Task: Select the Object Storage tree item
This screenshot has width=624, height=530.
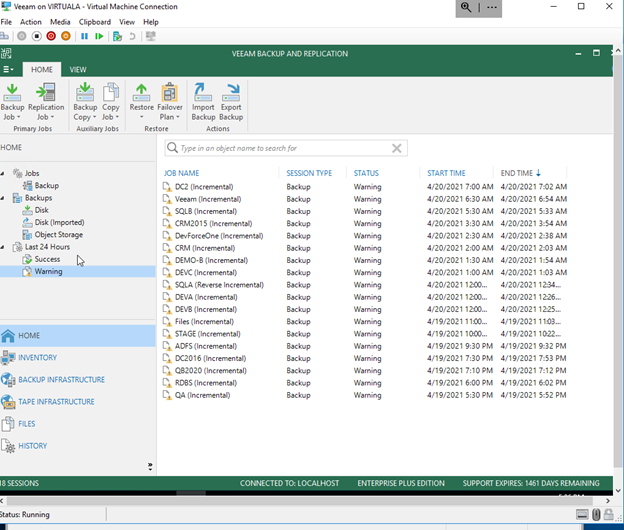Action: 58,235
